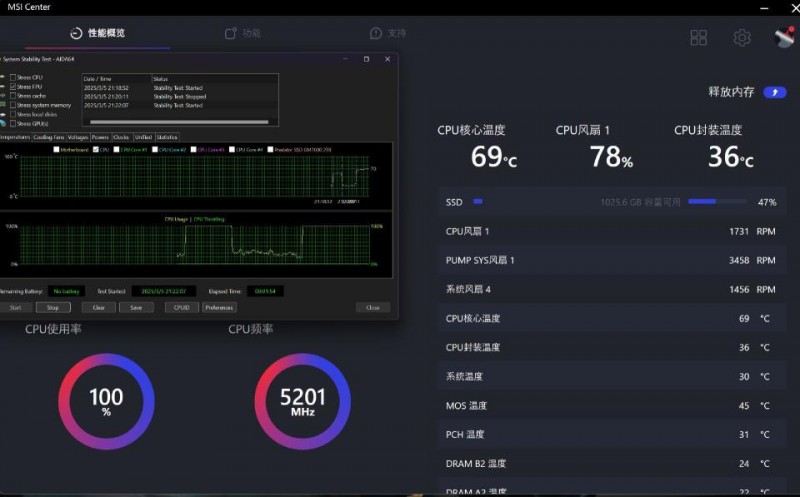This screenshot has width=800, height=497.
Task: Enable Stress cache checkbox
Action: click(13, 96)
